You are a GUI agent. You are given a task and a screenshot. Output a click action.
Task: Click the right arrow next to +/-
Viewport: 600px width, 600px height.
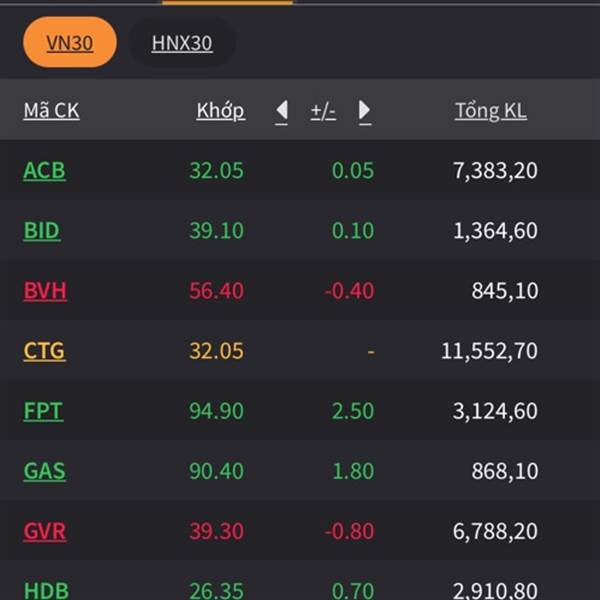[x=365, y=111]
